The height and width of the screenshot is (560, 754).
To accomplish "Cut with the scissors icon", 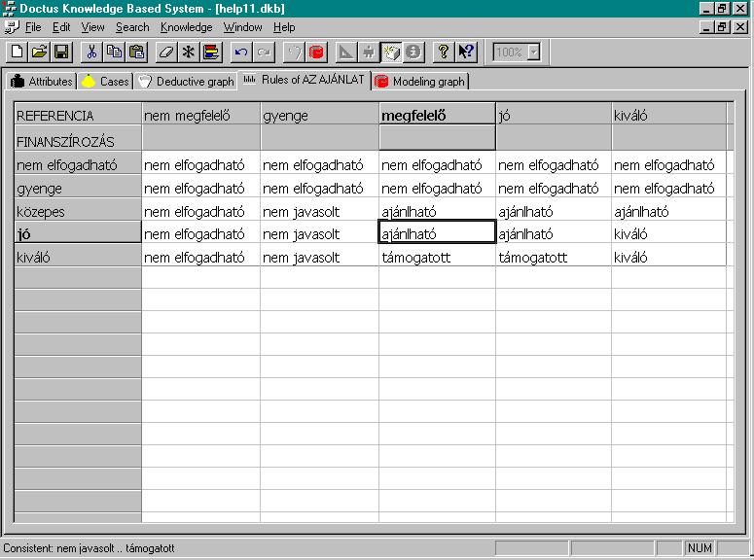I will pos(91,52).
